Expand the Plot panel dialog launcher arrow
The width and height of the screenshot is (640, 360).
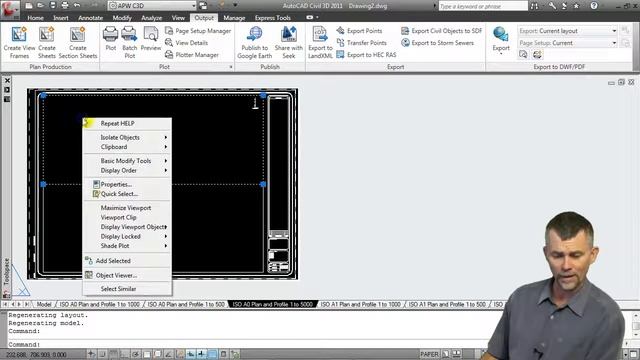click(x=231, y=67)
